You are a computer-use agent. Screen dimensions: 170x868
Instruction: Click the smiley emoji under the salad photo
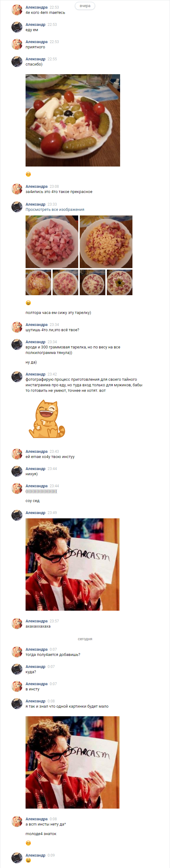(x=28, y=174)
